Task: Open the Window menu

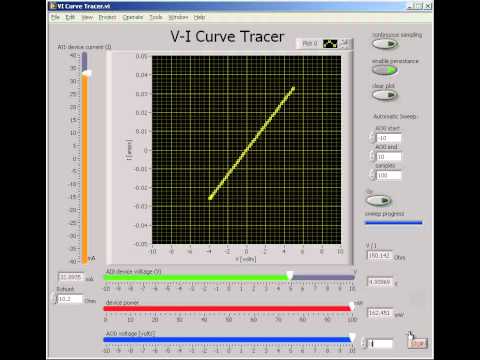Action: pyautogui.click(x=178, y=17)
